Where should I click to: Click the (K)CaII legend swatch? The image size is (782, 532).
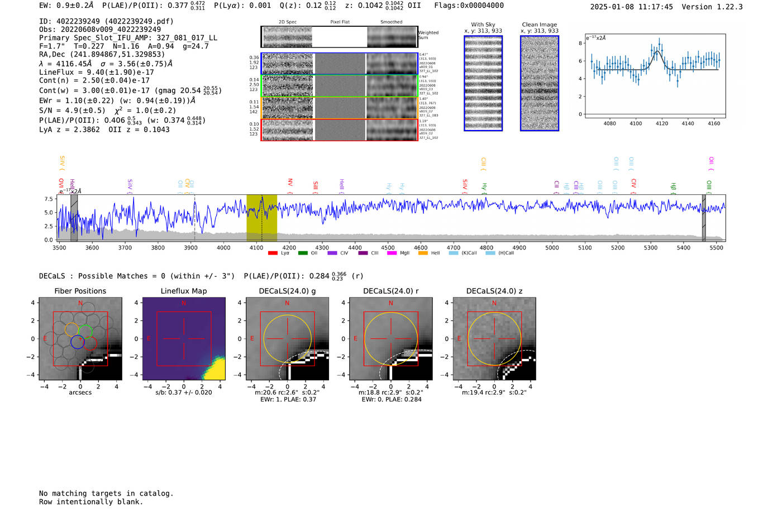point(454,253)
